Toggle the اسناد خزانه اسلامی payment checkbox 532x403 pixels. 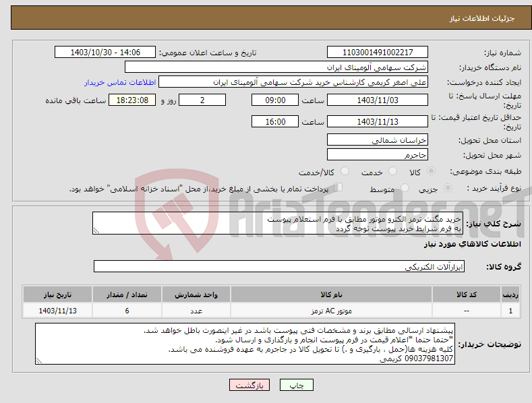click(x=338, y=187)
